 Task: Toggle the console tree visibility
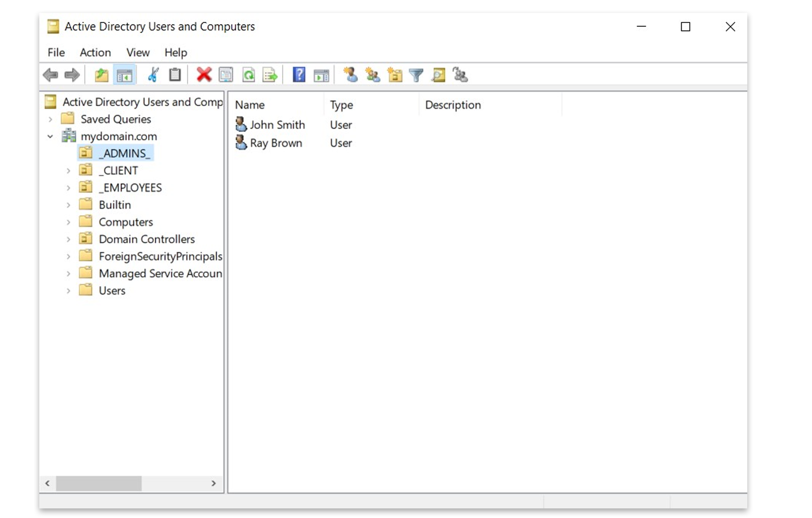coord(124,75)
